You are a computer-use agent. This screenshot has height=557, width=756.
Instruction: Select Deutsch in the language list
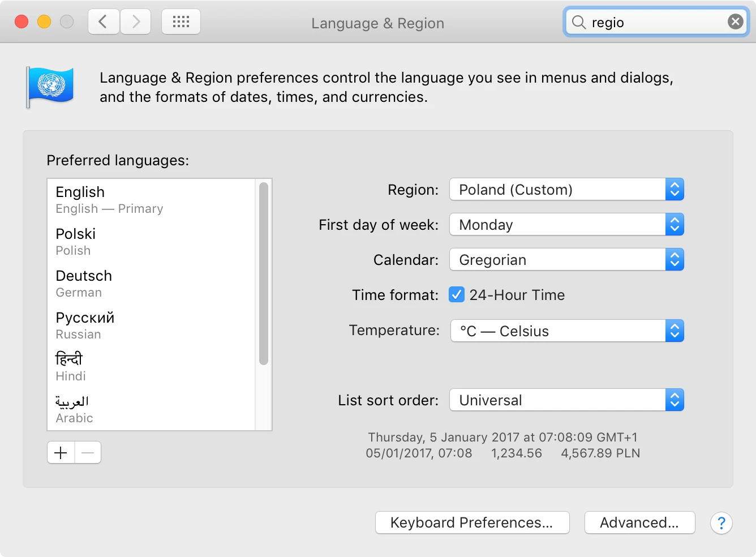[x=84, y=282]
